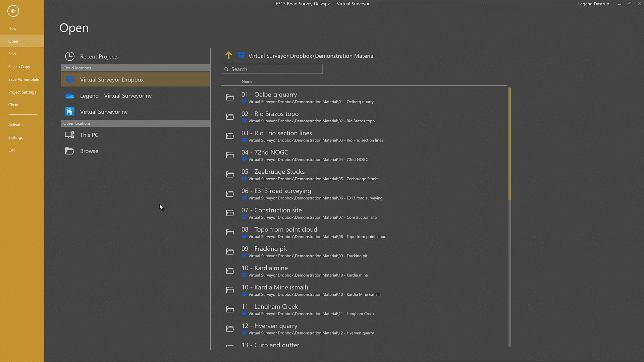
Task: Click the Virtual Surveyor nv SharePoint icon
Action: (70, 112)
